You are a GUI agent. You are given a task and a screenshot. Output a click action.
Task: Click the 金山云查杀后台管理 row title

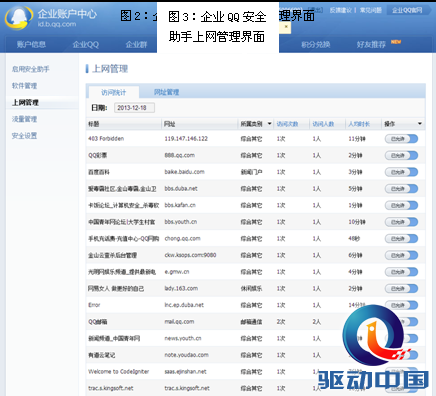(112, 255)
